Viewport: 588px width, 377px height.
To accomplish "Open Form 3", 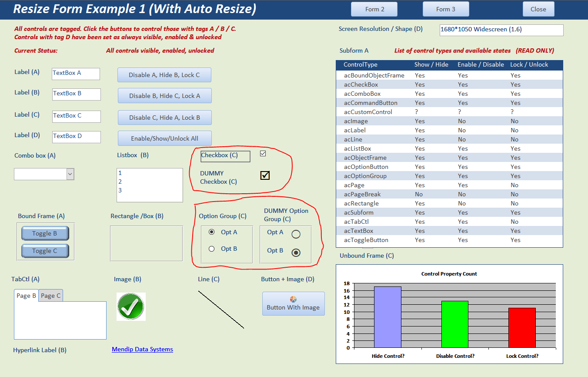I will (x=445, y=9).
